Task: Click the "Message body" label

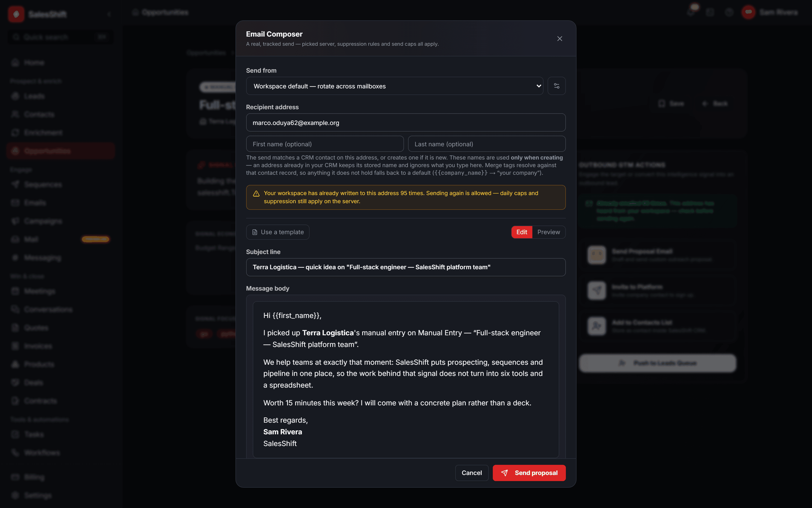Action: [267, 288]
